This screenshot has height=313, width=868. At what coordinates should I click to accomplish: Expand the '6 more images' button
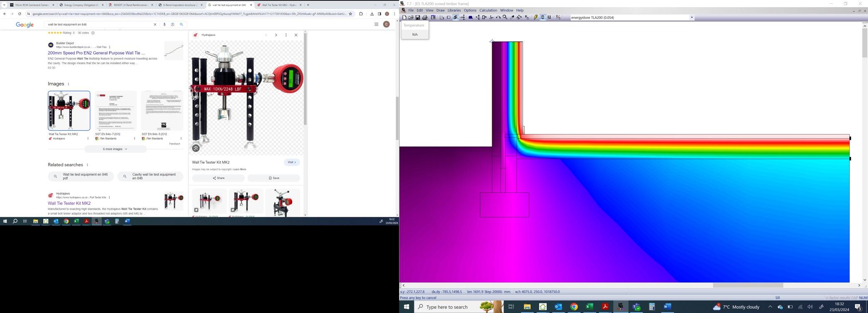[x=115, y=149]
